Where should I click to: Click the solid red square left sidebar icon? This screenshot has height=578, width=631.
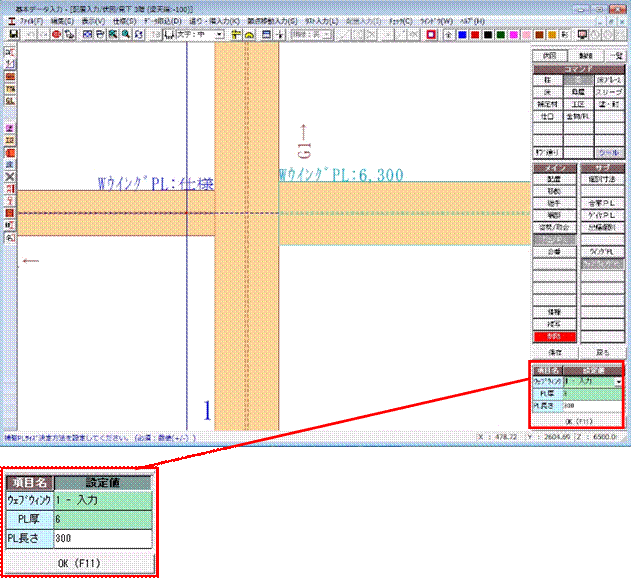click(x=10, y=213)
